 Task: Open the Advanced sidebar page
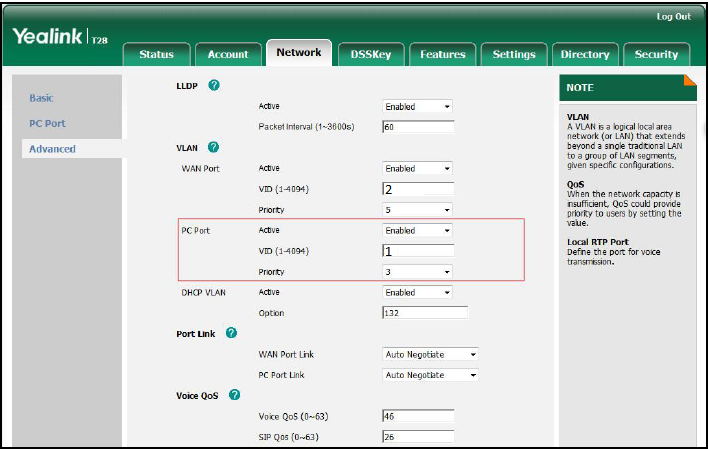(52, 149)
